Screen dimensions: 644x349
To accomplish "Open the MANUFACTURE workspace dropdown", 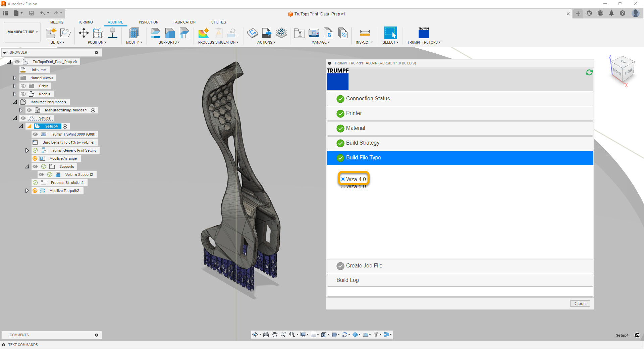I will [x=22, y=32].
